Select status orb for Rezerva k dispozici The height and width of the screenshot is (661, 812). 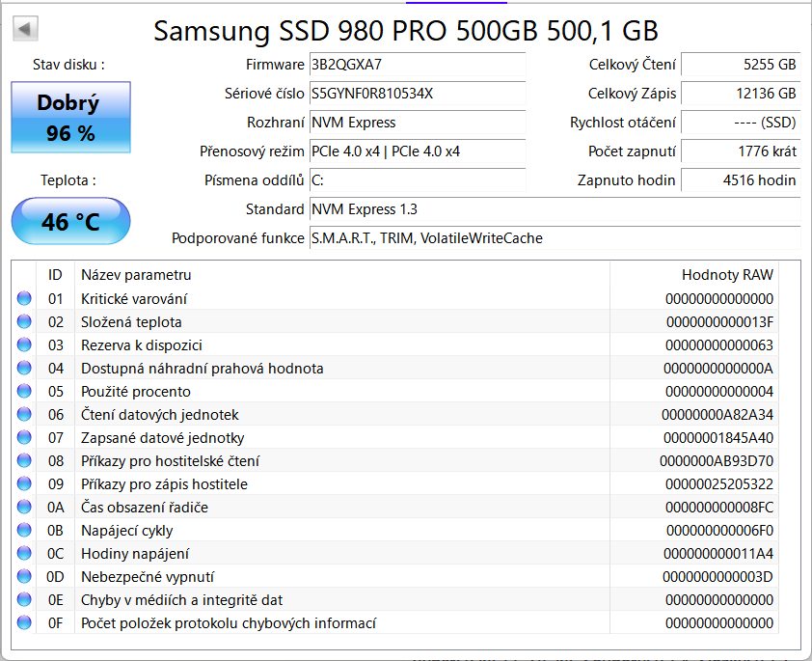tap(24, 345)
